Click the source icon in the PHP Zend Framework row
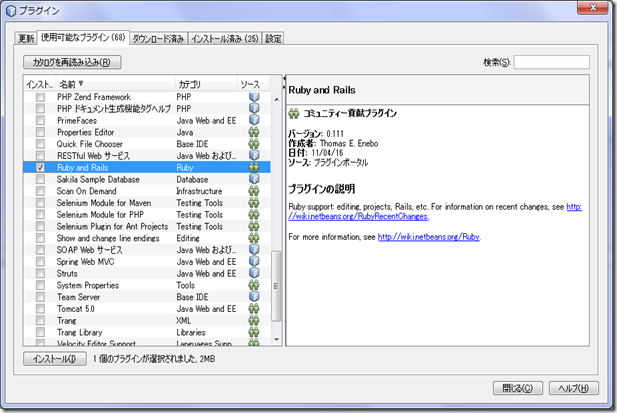The image size is (617, 413). point(254,97)
